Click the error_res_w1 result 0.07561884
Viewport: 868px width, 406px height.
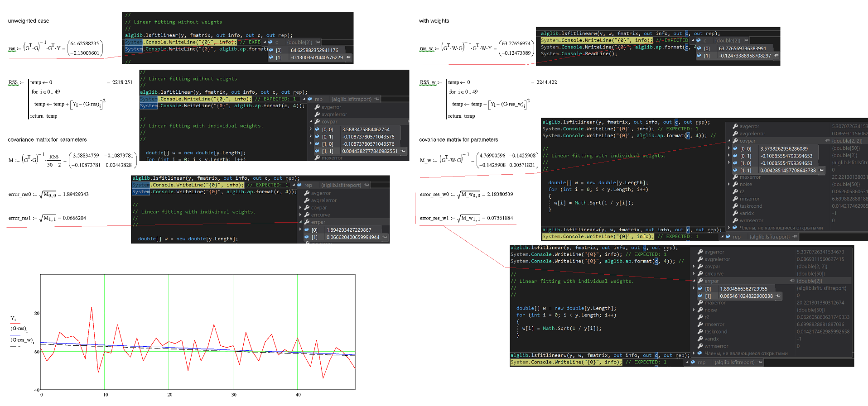click(500, 218)
